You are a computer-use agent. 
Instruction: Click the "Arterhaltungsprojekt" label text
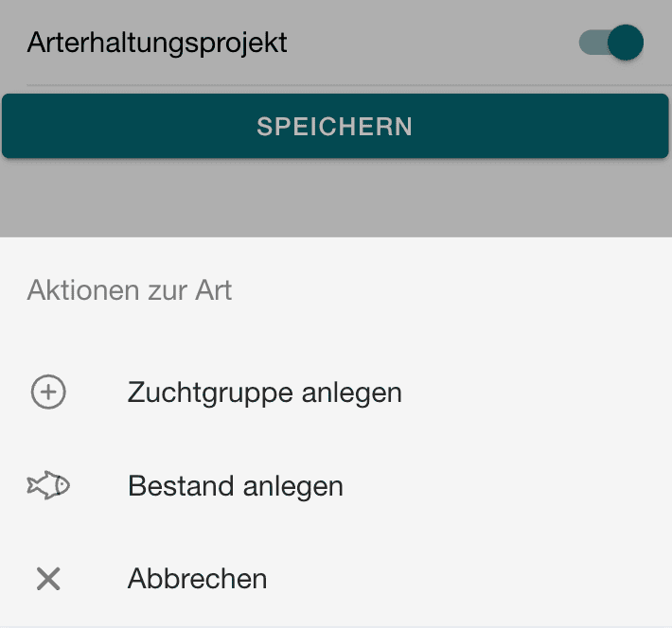[x=157, y=43]
